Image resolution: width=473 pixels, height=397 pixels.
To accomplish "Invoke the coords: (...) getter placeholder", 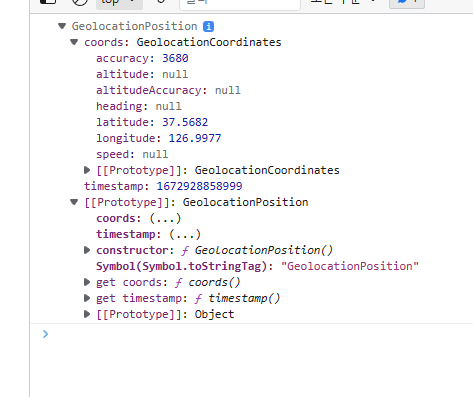I will point(165,218).
